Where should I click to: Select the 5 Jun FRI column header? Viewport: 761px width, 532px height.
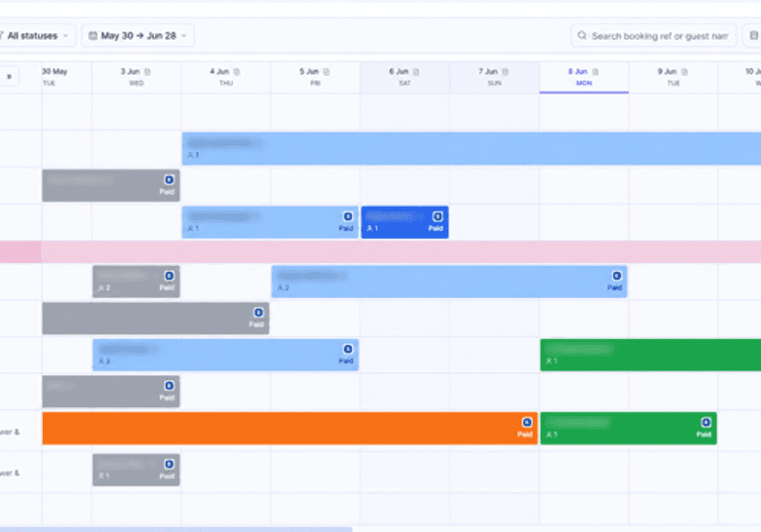click(x=316, y=77)
